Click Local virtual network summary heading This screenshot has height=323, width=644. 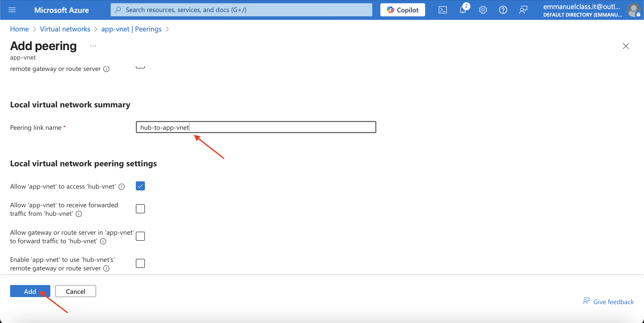click(x=70, y=105)
